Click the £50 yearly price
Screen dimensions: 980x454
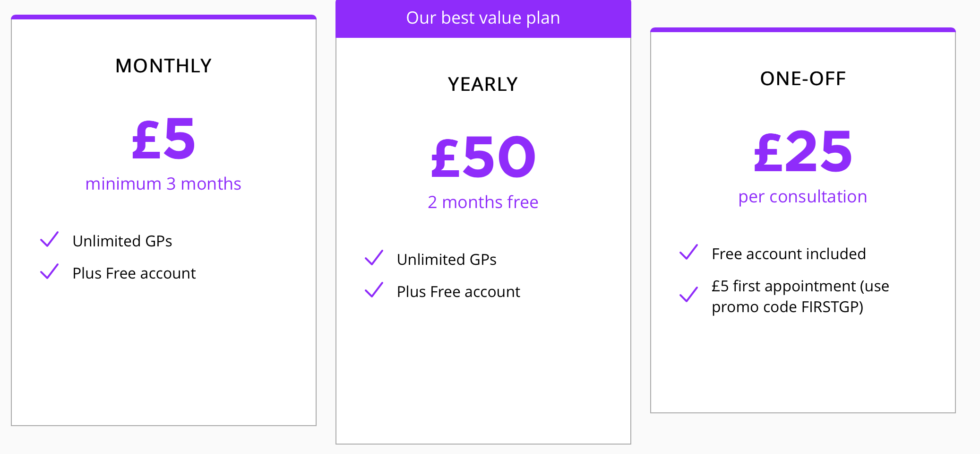pos(483,157)
